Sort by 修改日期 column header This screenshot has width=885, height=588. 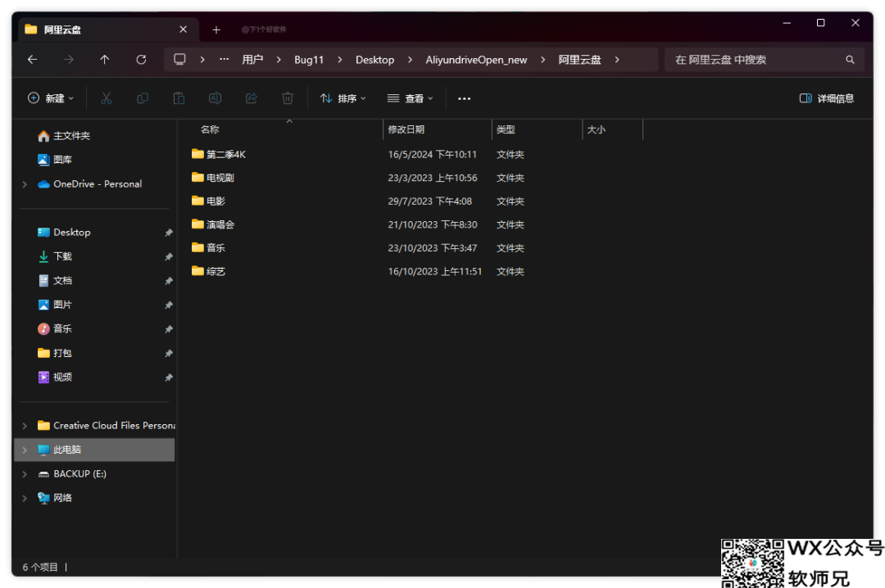tap(406, 129)
